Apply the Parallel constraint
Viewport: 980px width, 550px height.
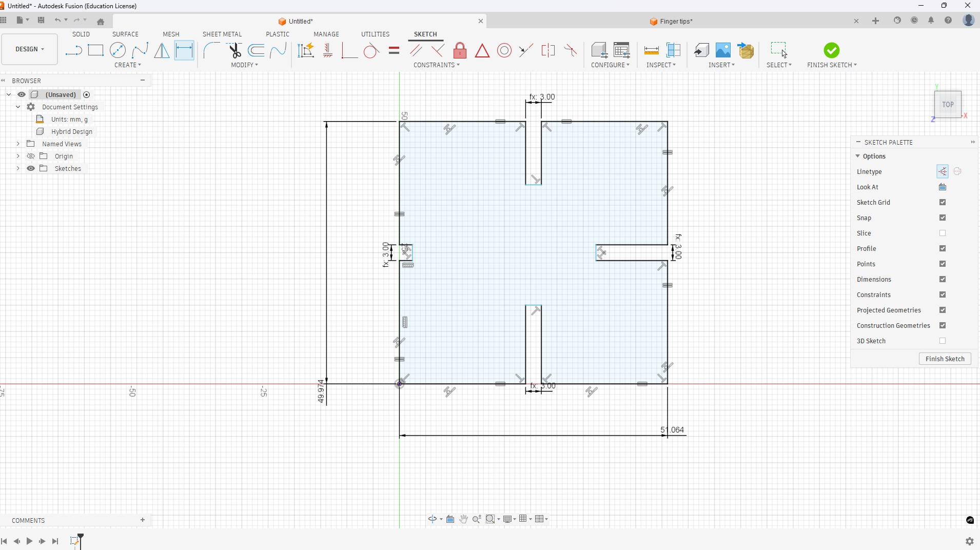[416, 50]
